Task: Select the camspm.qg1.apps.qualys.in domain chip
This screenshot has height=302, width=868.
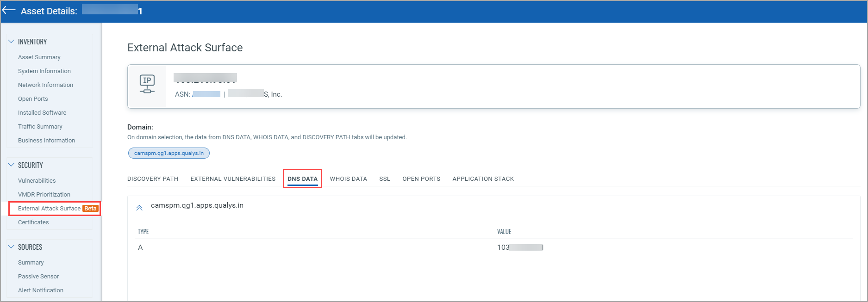Action: coord(169,153)
